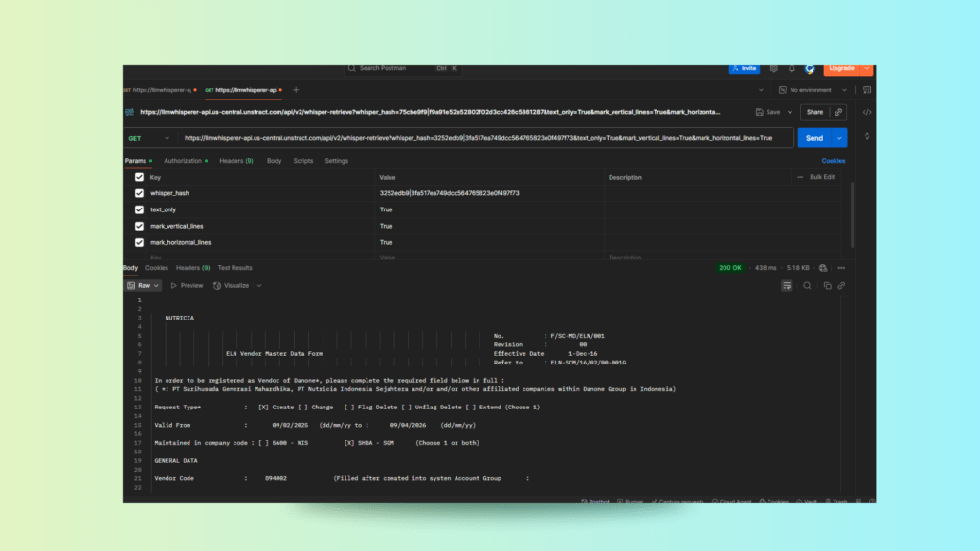Click the Share button
Screen dimensions: 980x551
coord(814,112)
